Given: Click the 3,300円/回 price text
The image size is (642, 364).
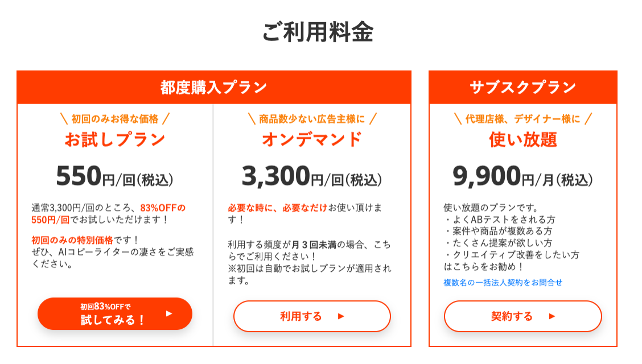Looking at the screenshot, I should (312, 177).
